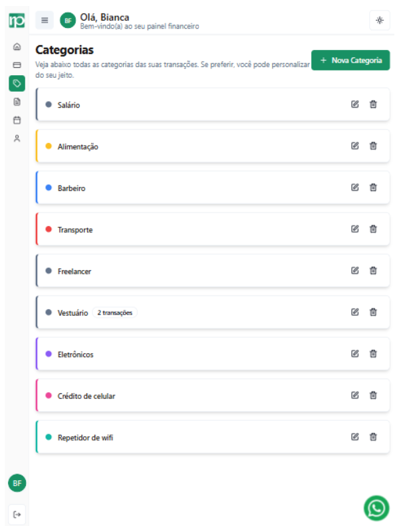The image size is (399, 532).
Task: Delete the Alimentação category
Action: coord(373,146)
